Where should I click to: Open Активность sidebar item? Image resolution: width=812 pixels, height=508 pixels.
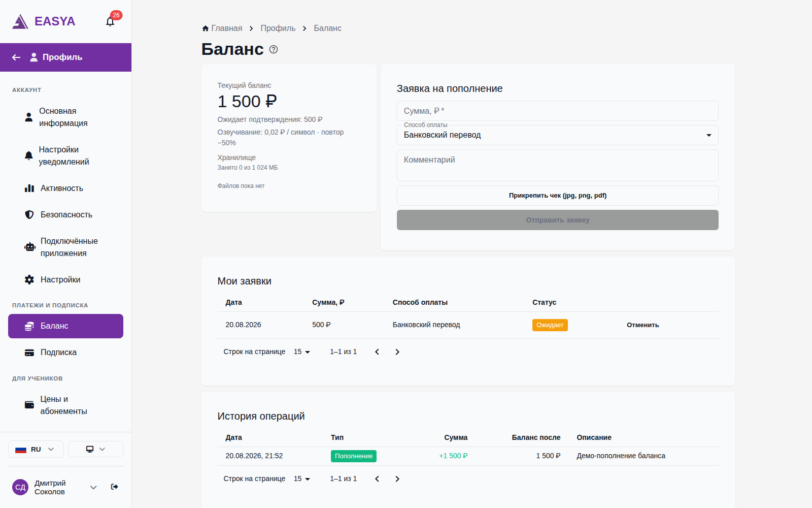coord(65,188)
